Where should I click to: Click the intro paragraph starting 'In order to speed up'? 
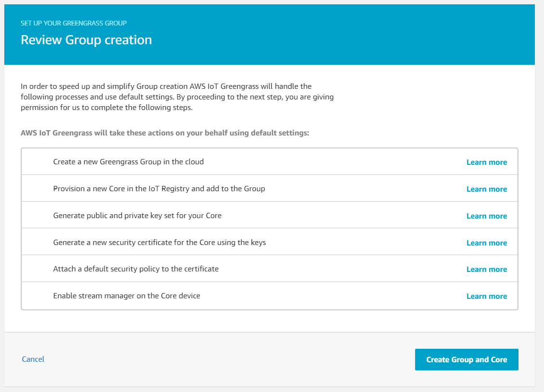pos(177,97)
